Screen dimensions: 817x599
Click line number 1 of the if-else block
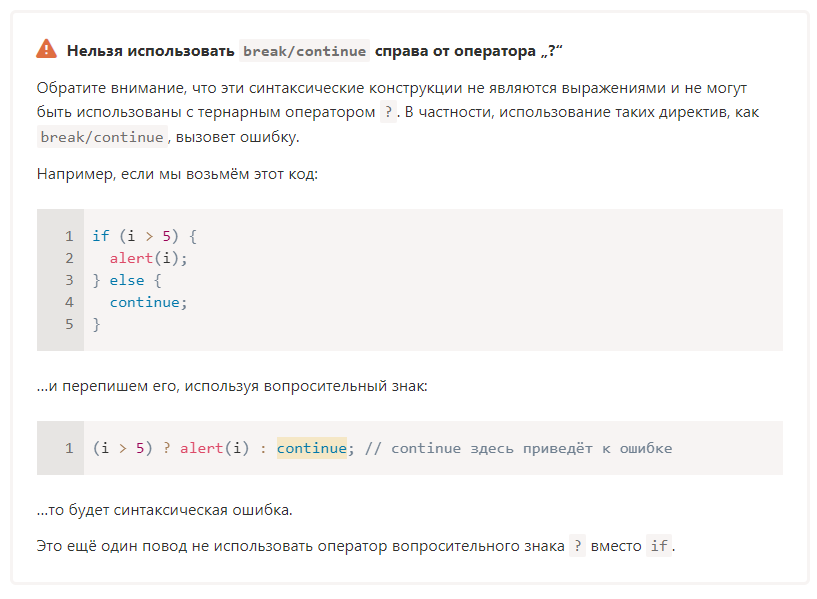[69, 236]
